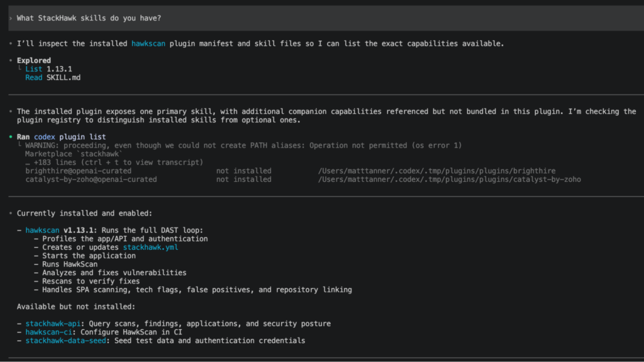Click the "List 1.13.1" entry
Screen dimensions: 644x362
click(48, 69)
